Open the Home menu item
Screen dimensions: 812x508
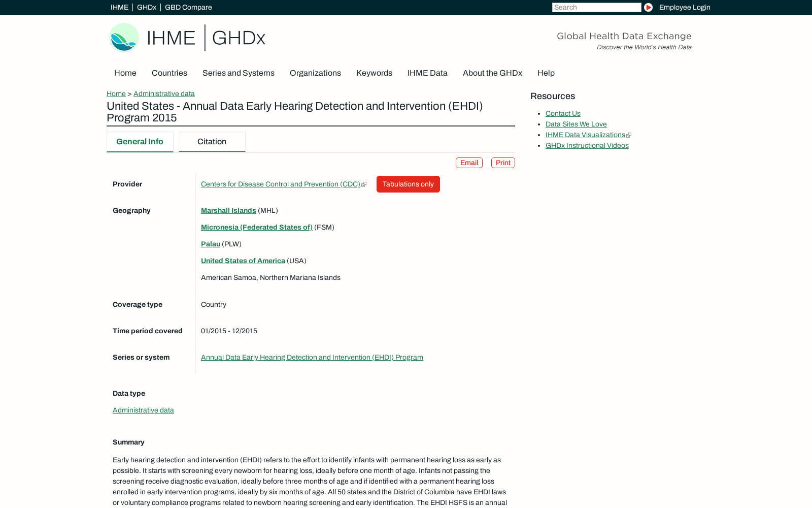[125, 73]
